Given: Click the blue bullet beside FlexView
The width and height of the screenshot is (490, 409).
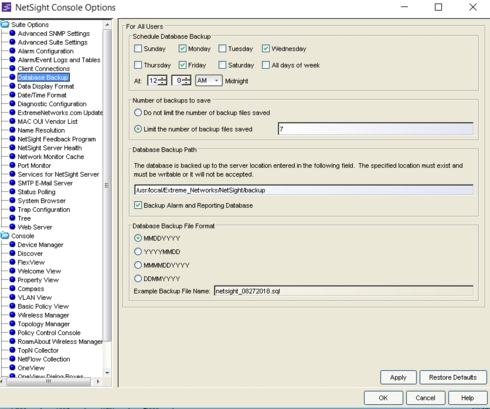Looking at the screenshot, I should [x=12, y=262].
